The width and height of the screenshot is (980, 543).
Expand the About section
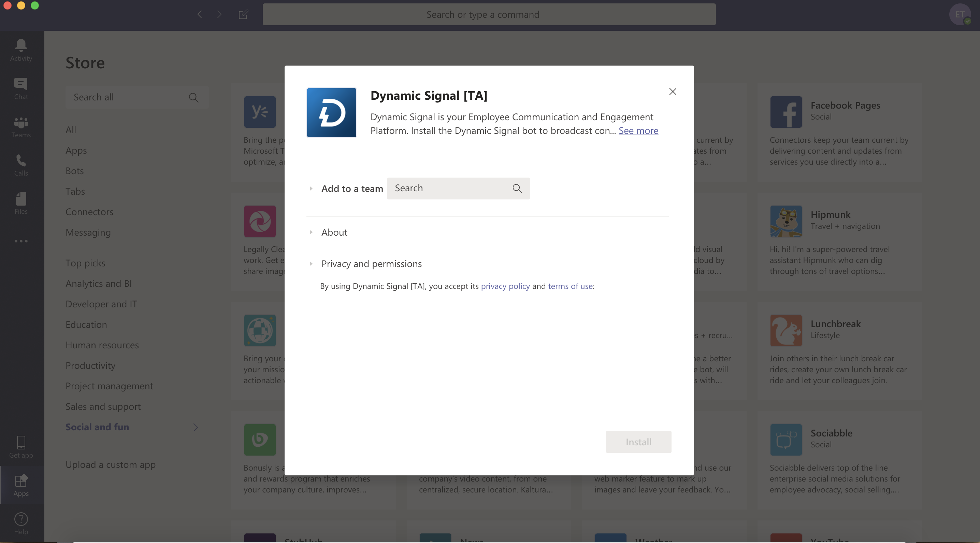tap(311, 232)
